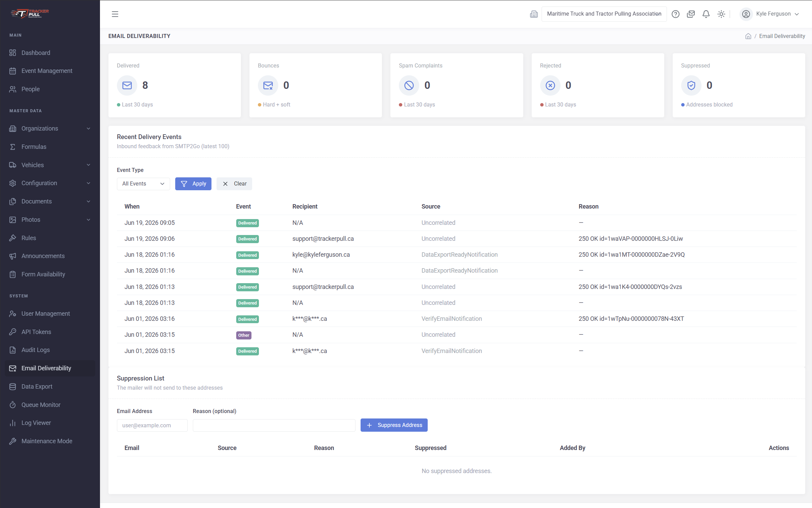Open Rules in sidebar

pyautogui.click(x=50, y=238)
